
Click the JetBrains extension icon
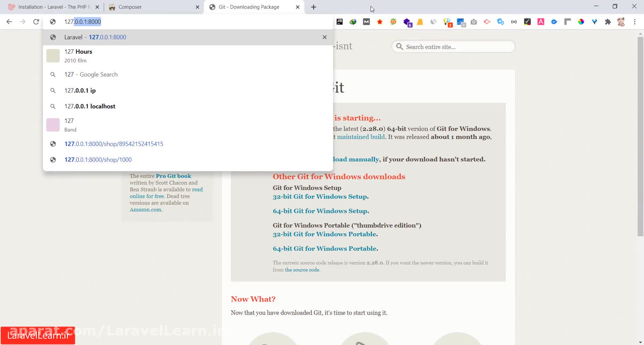click(x=339, y=22)
